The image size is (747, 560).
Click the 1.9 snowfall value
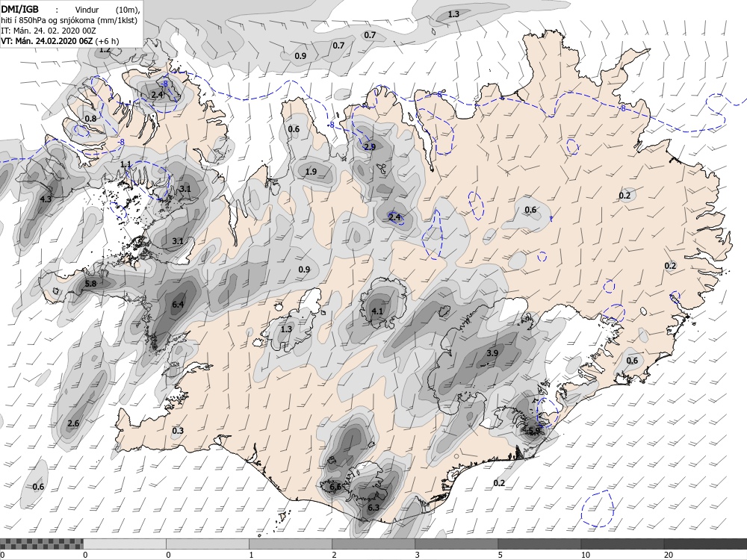coord(311,172)
